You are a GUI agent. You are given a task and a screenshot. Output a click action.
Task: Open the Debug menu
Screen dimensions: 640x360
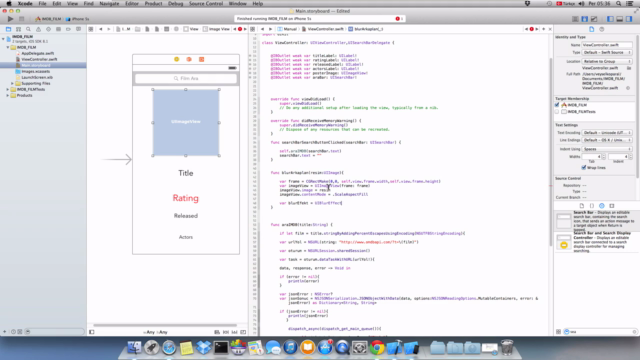pyautogui.click(x=176, y=4)
